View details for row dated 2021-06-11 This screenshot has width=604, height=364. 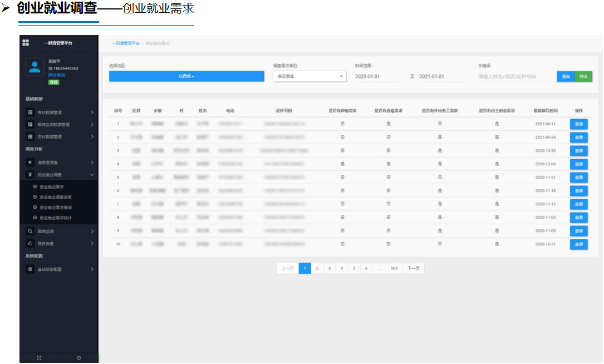tap(578, 124)
